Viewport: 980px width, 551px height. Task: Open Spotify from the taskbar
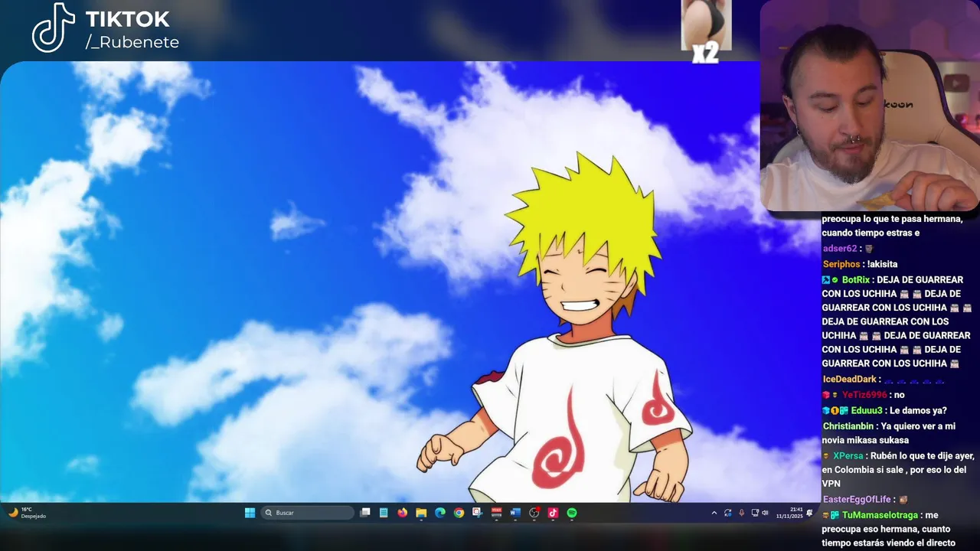pyautogui.click(x=572, y=513)
